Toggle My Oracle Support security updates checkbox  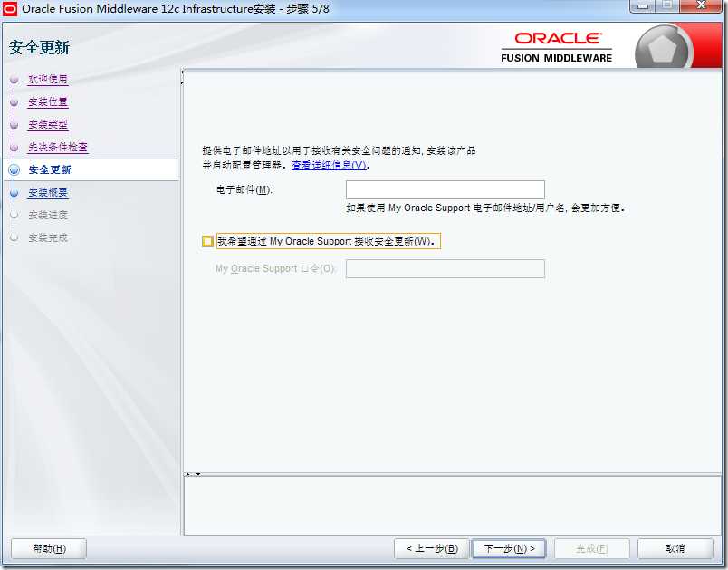[207, 241]
